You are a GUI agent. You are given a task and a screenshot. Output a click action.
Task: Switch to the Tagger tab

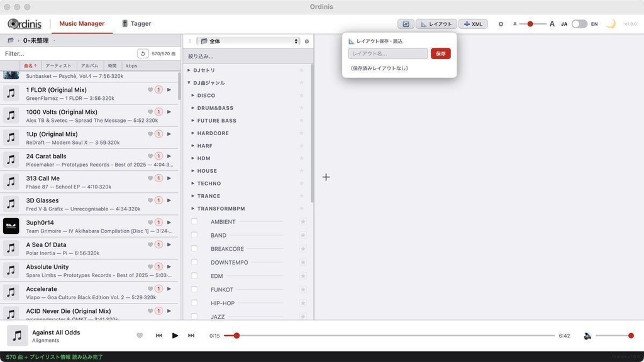(136, 23)
